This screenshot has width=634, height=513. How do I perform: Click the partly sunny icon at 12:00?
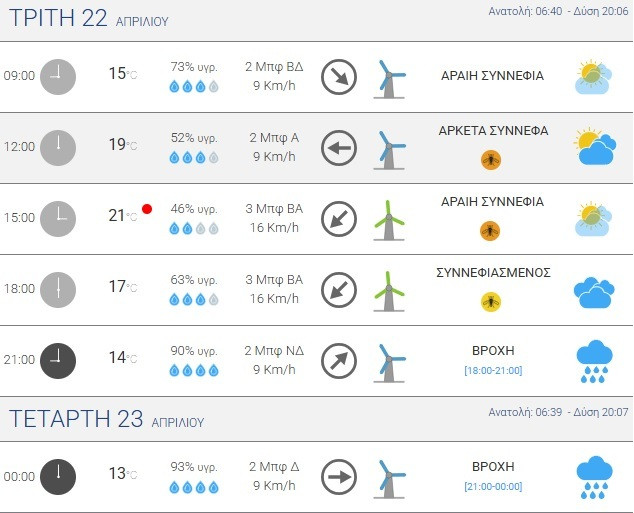595,148
